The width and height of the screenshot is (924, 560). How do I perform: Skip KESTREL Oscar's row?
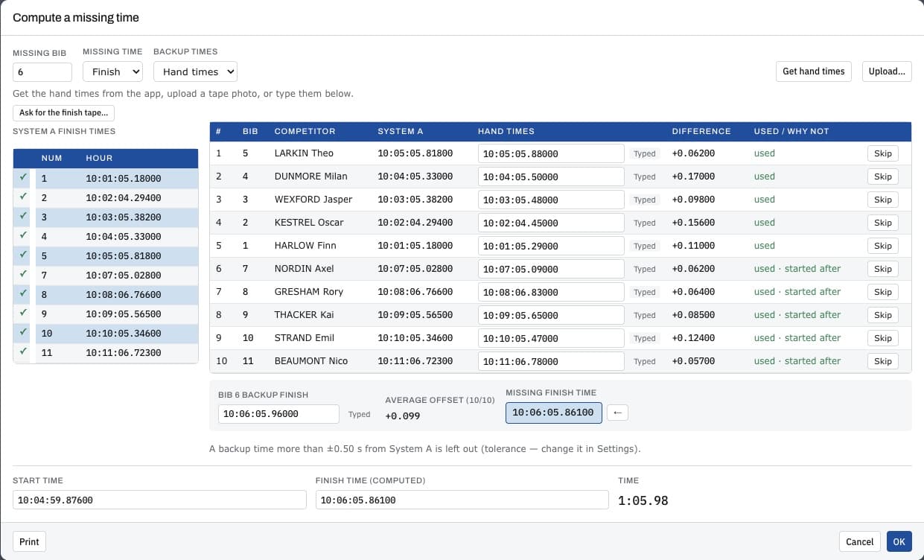(882, 223)
